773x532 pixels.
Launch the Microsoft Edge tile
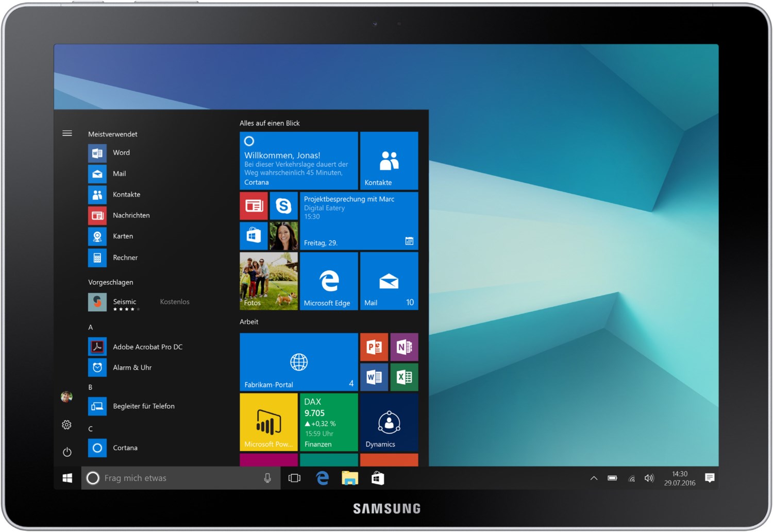[329, 281]
